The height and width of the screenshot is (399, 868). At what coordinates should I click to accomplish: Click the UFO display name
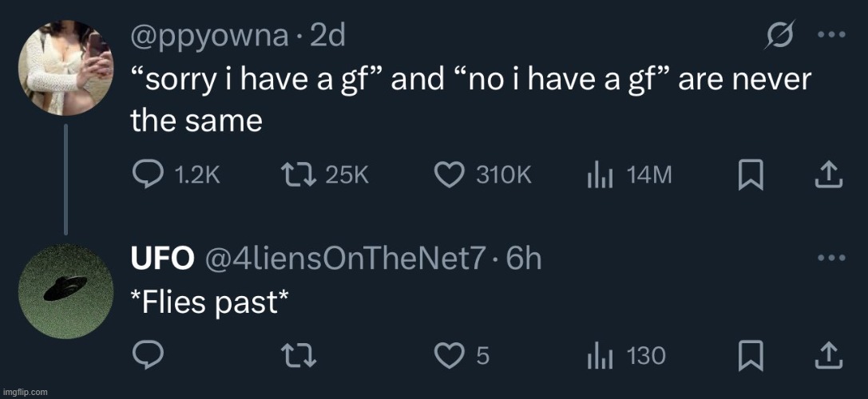coord(162,259)
